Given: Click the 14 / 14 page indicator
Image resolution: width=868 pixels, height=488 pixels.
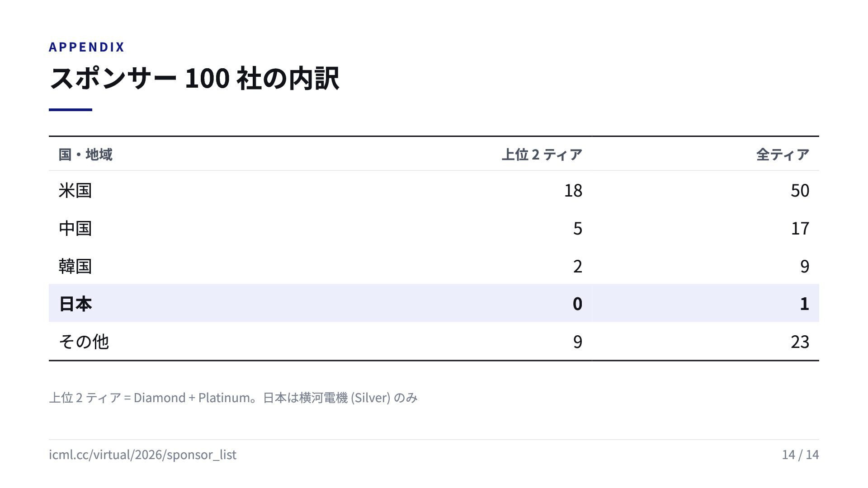Looking at the screenshot, I should click(x=800, y=455).
